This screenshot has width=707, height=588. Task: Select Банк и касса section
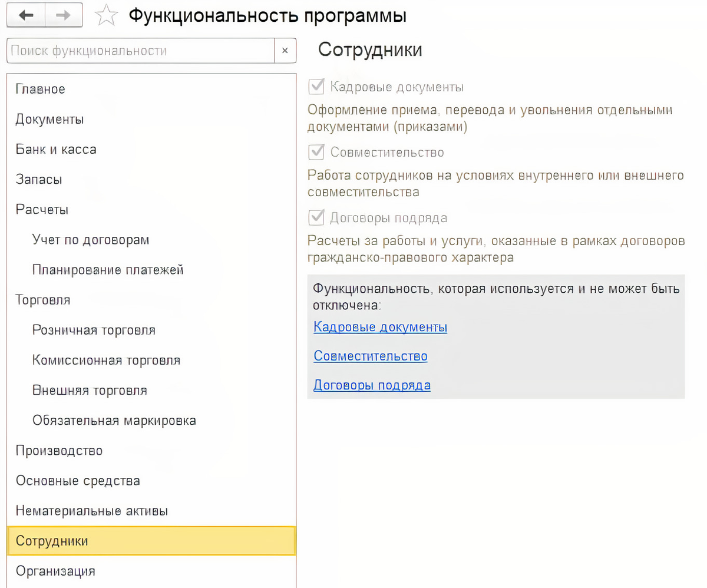pos(55,149)
